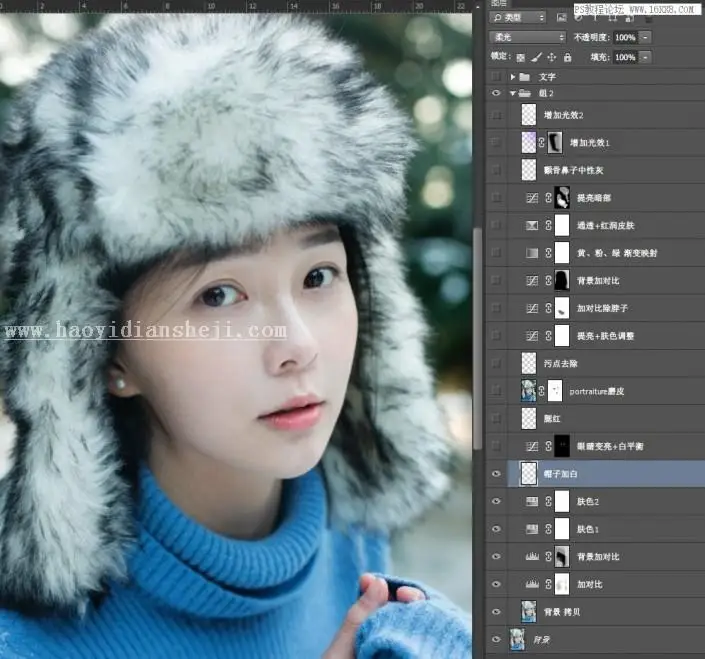Image resolution: width=705 pixels, height=659 pixels.
Task: Enable lock position move icon
Action: (x=552, y=58)
